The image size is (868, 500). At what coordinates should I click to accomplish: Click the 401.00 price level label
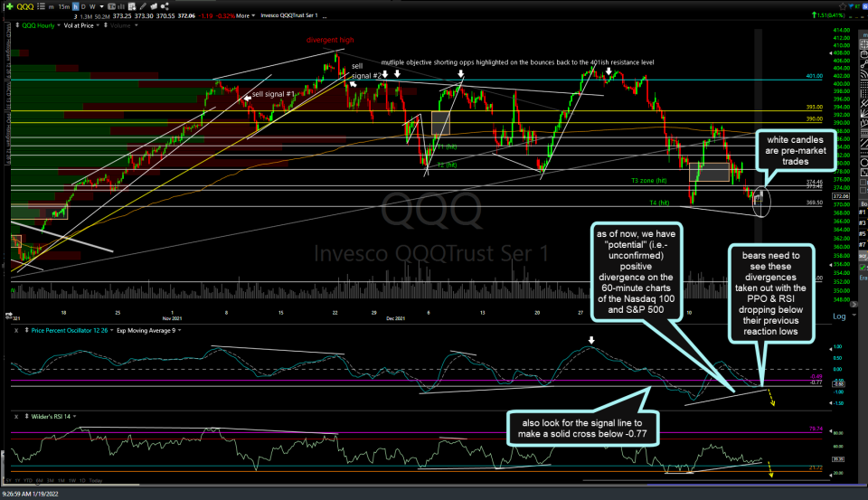pos(814,76)
